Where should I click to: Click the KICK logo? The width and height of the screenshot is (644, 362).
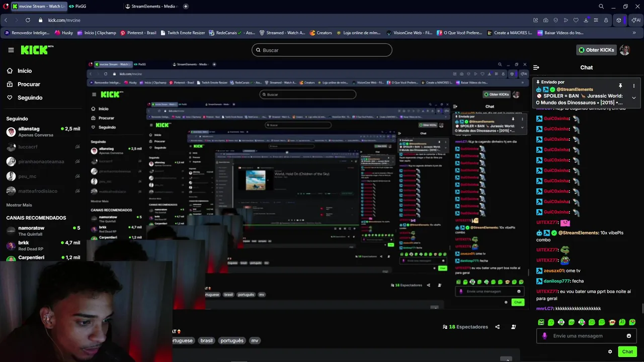pyautogui.click(x=37, y=50)
